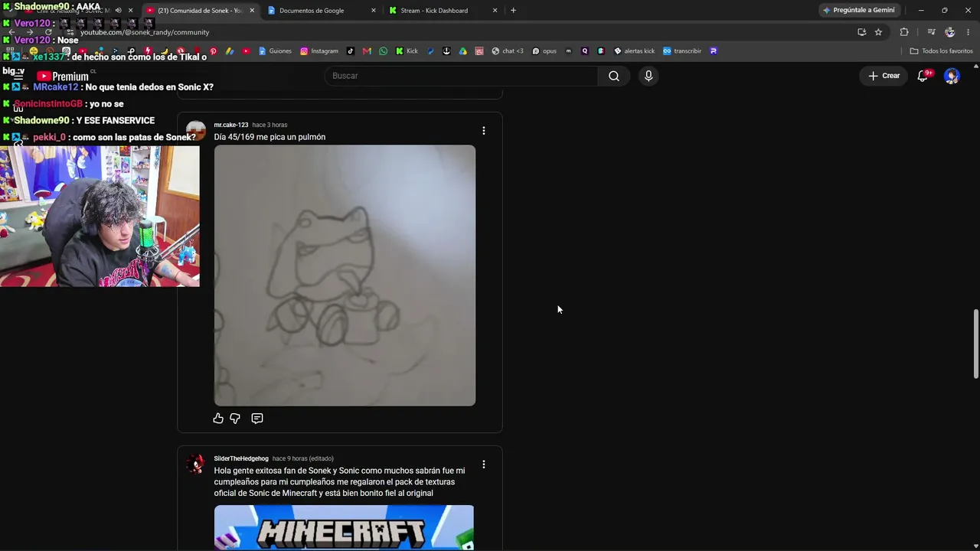Image resolution: width=980 pixels, height=551 pixels.
Task: Click the page vertical scrollbar thumb
Action: click(x=975, y=344)
